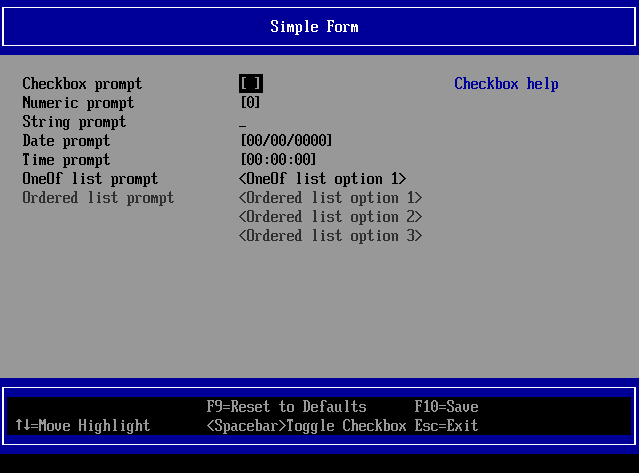Click the Numeric prompt value field

(250, 103)
